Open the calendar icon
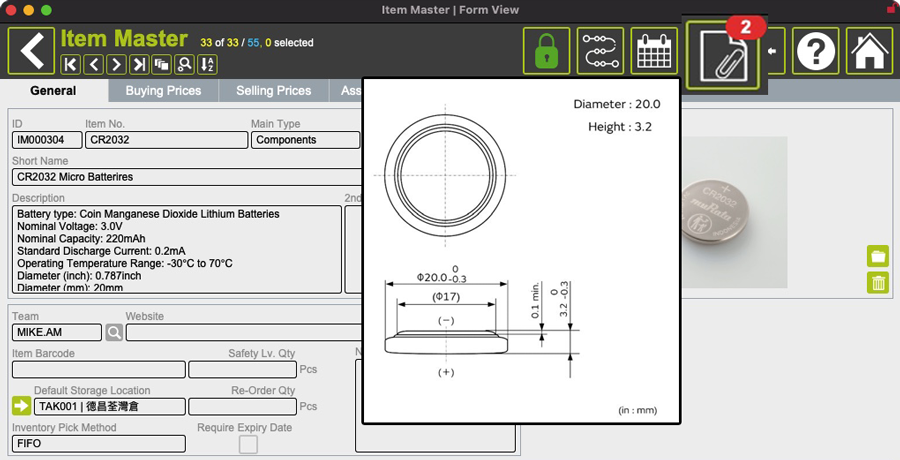The image size is (900, 460). coord(654,51)
